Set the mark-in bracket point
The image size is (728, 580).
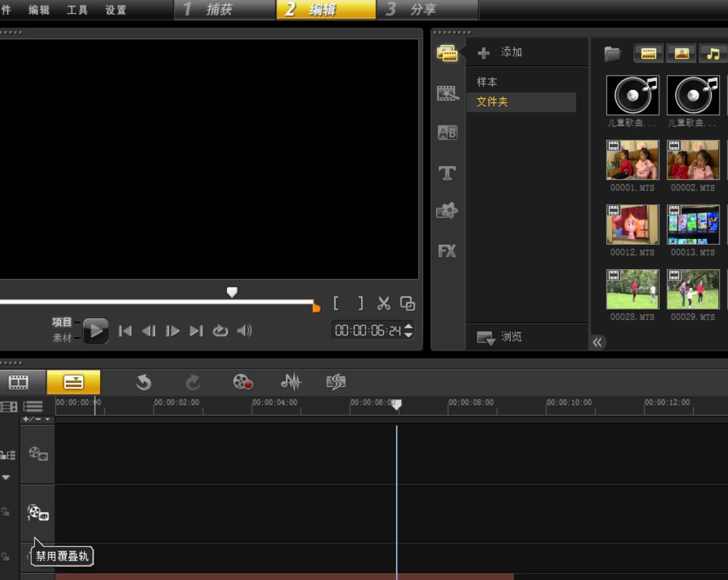click(336, 304)
